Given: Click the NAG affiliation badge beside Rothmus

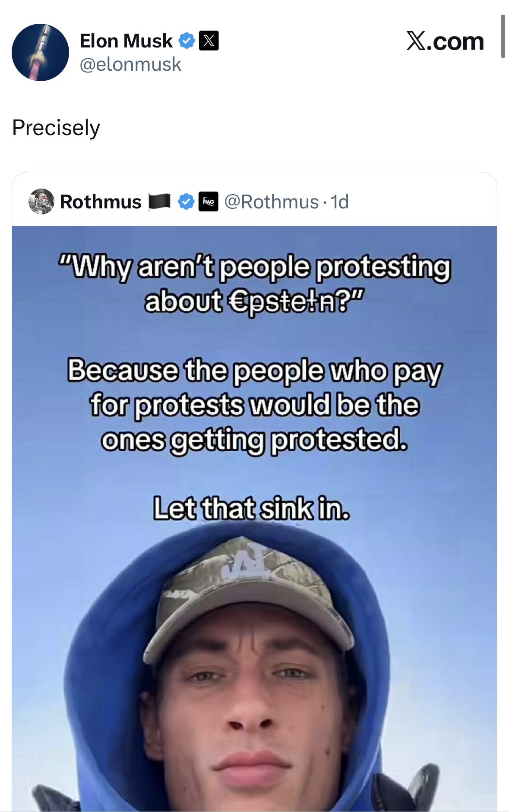Looking at the screenshot, I should click(209, 202).
